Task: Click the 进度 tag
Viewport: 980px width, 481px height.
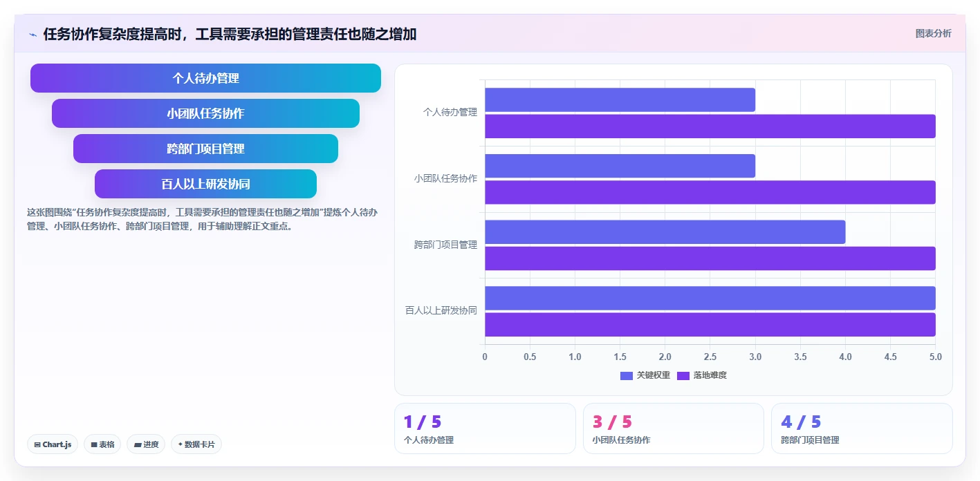Action: [146, 444]
